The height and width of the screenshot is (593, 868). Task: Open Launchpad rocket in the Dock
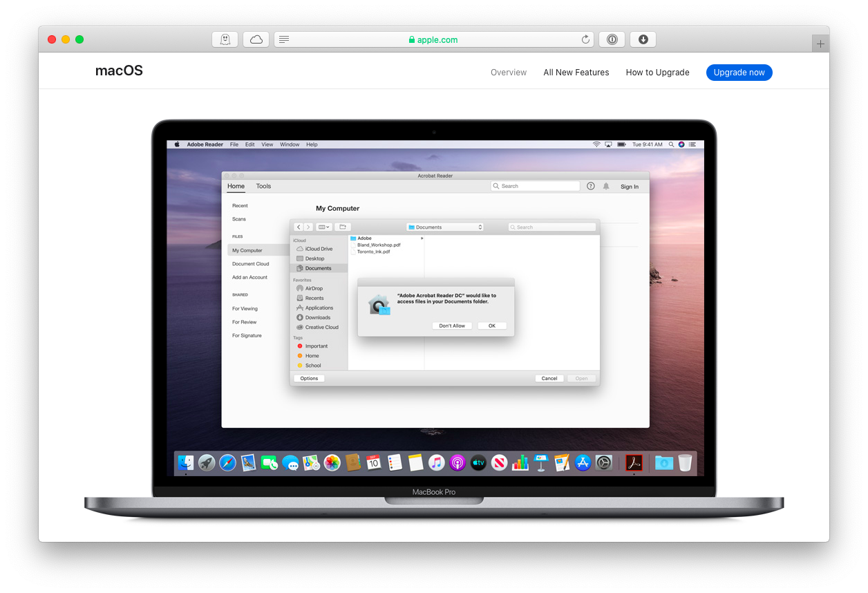click(x=207, y=462)
